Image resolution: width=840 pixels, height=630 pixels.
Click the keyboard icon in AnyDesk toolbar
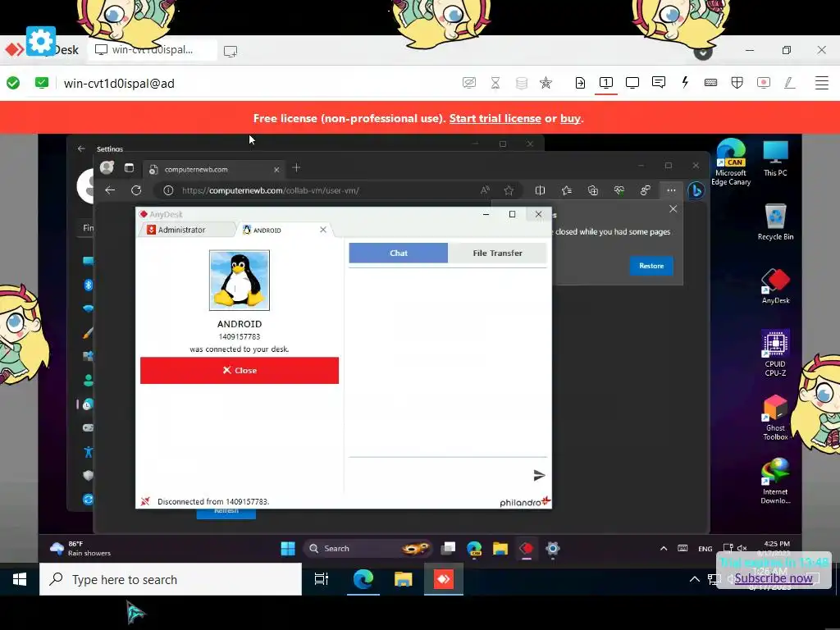coord(710,83)
